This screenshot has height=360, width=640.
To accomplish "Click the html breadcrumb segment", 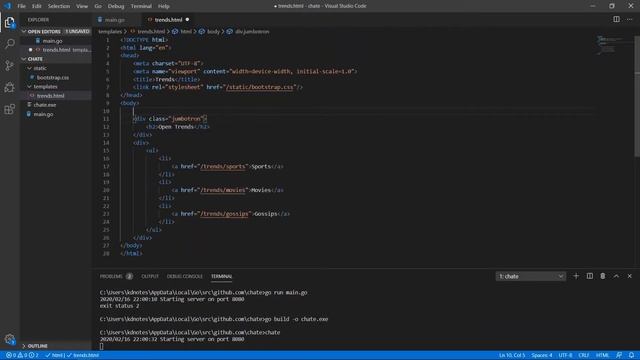I will coord(182,31).
